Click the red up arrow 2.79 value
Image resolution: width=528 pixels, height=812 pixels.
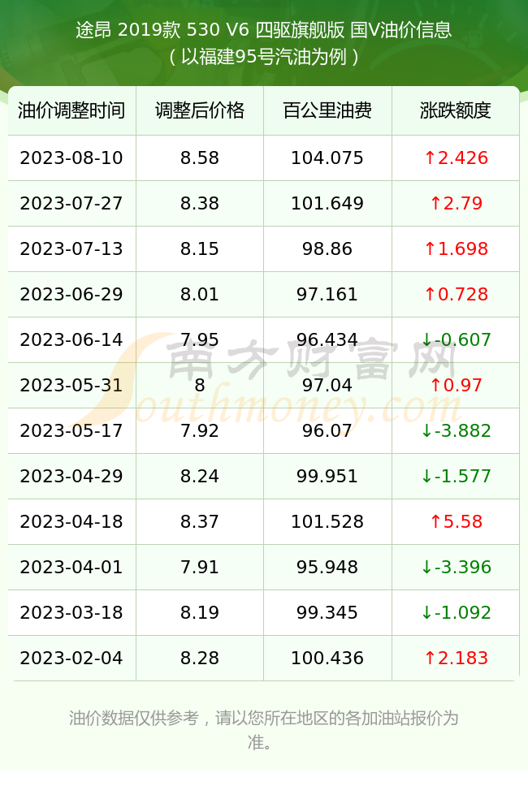click(456, 204)
